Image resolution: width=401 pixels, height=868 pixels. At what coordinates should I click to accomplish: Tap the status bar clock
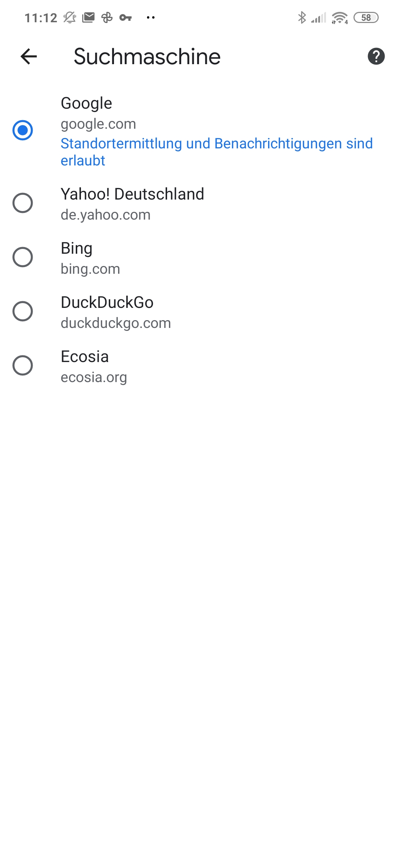(41, 18)
